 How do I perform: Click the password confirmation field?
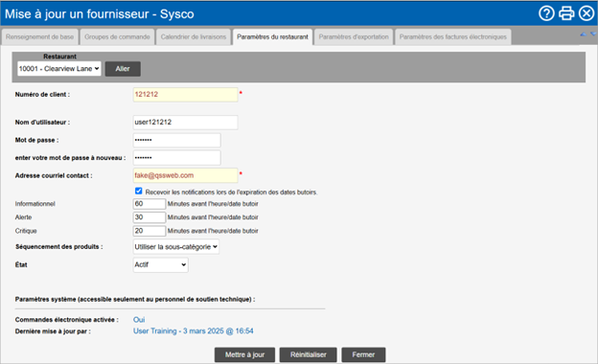[x=176, y=157]
